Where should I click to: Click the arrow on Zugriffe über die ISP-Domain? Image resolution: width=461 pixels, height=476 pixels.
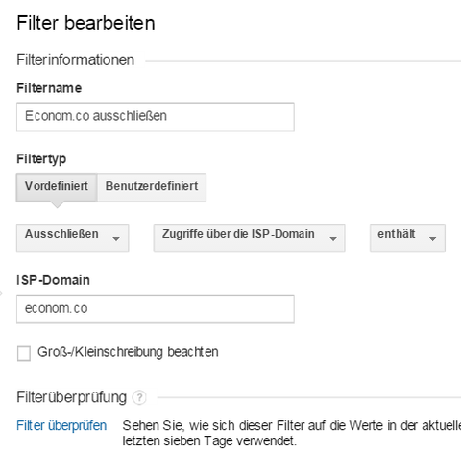[x=333, y=239]
